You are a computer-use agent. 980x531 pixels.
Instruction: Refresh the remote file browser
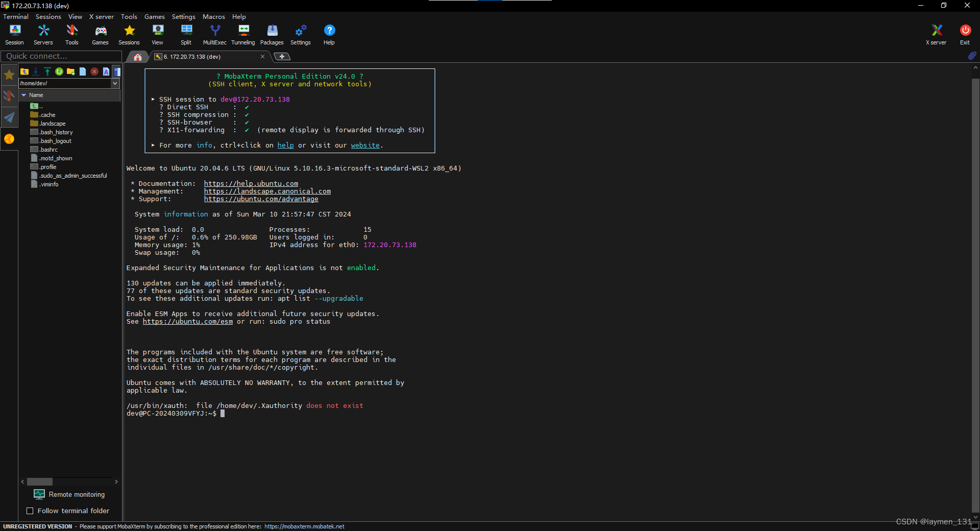pos(59,71)
